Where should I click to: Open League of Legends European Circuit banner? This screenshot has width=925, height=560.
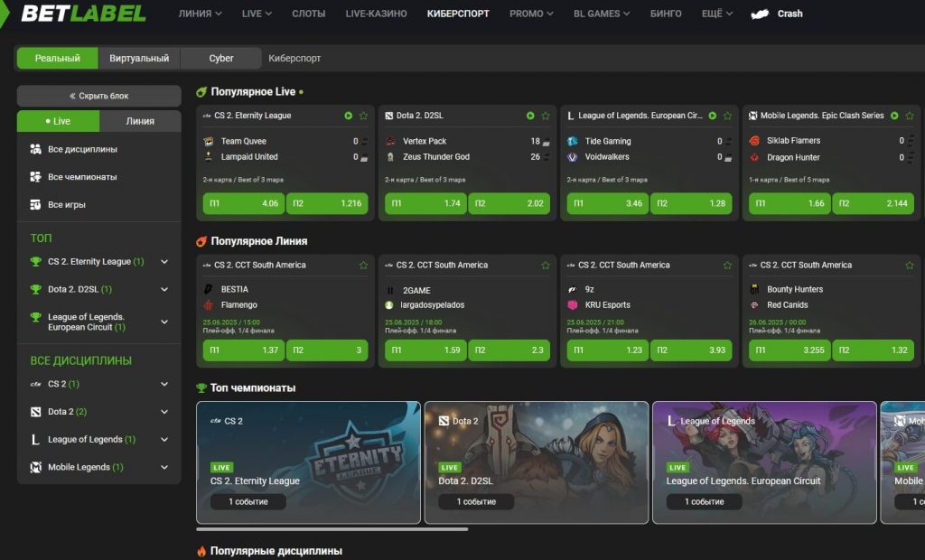pyautogui.click(x=764, y=462)
